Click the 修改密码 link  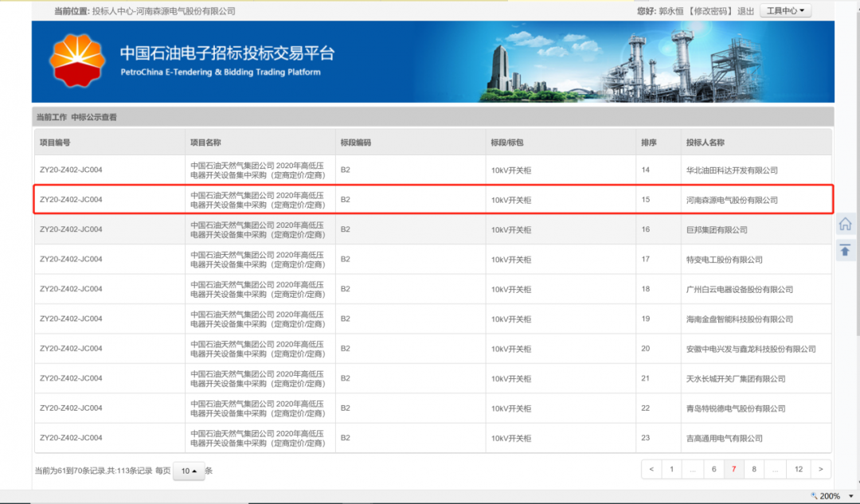pyautogui.click(x=713, y=11)
